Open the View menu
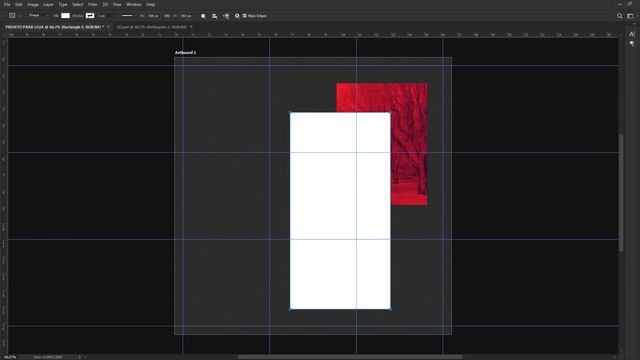 (x=117, y=4)
